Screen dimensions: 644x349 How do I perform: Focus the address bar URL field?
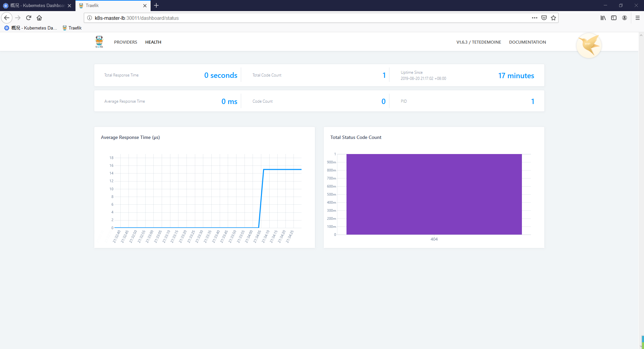309,18
